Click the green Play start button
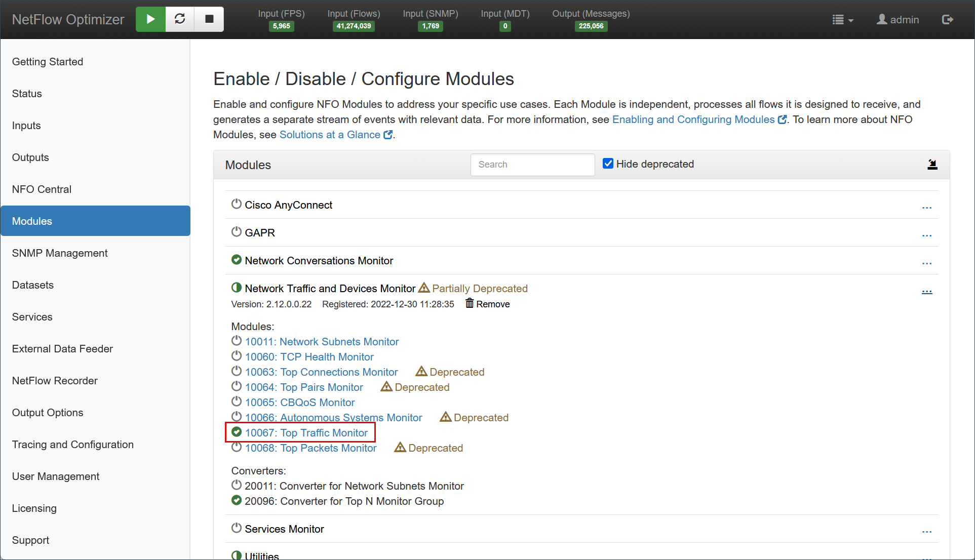975x560 pixels. click(150, 19)
